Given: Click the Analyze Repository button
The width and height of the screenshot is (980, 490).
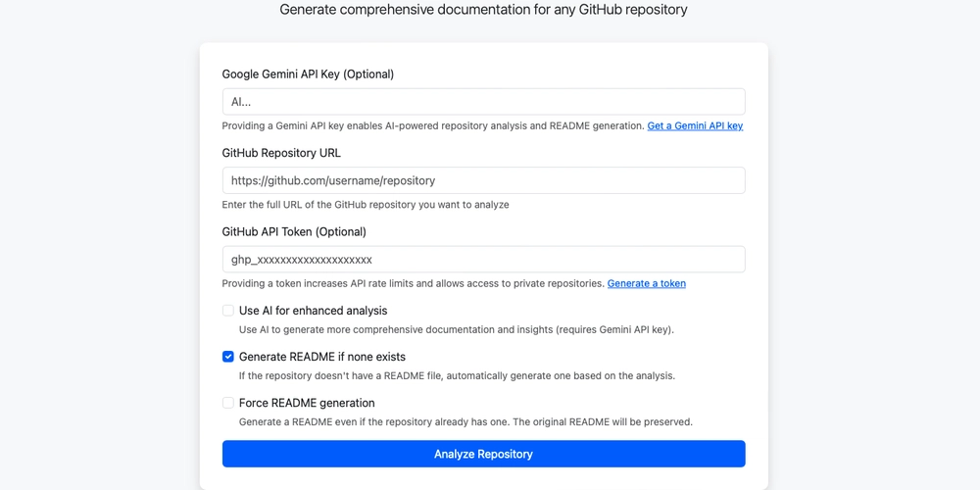Looking at the screenshot, I should pyautogui.click(x=483, y=454).
